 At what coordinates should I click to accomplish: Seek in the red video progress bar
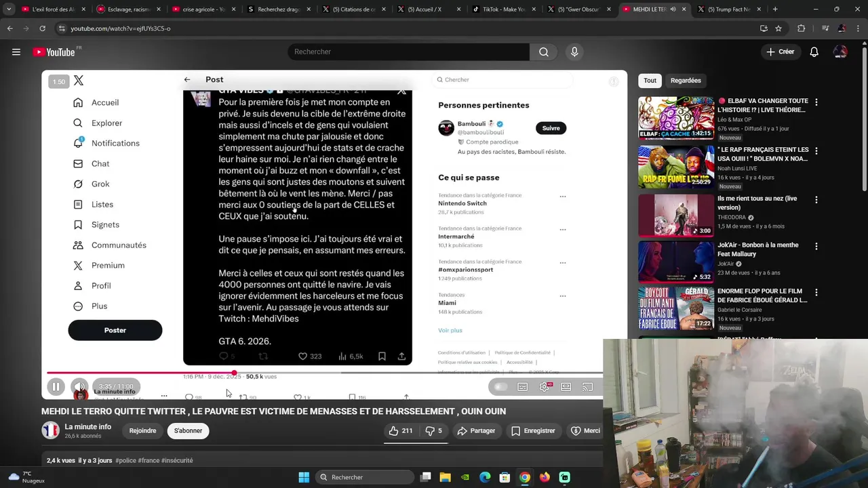[324, 373]
